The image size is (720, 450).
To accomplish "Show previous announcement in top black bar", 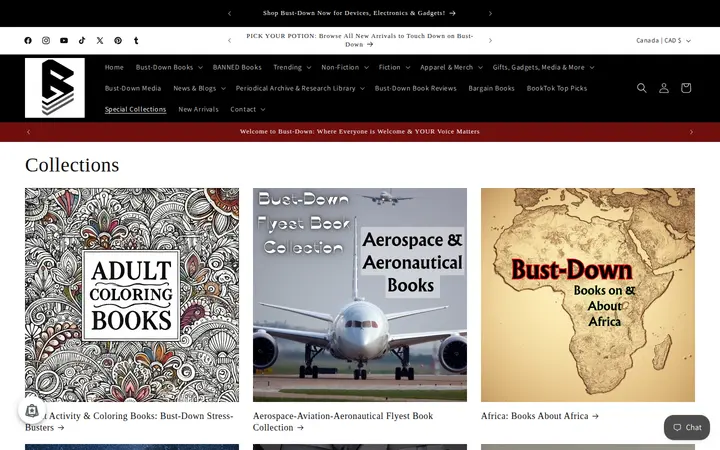I will pyautogui.click(x=230, y=13).
